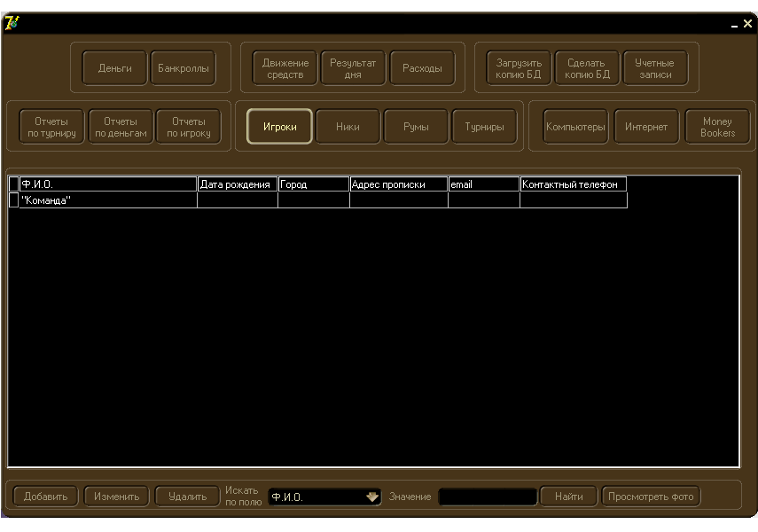Click the Значение search input field
The width and height of the screenshot is (758, 532).
(x=488, y=497)
